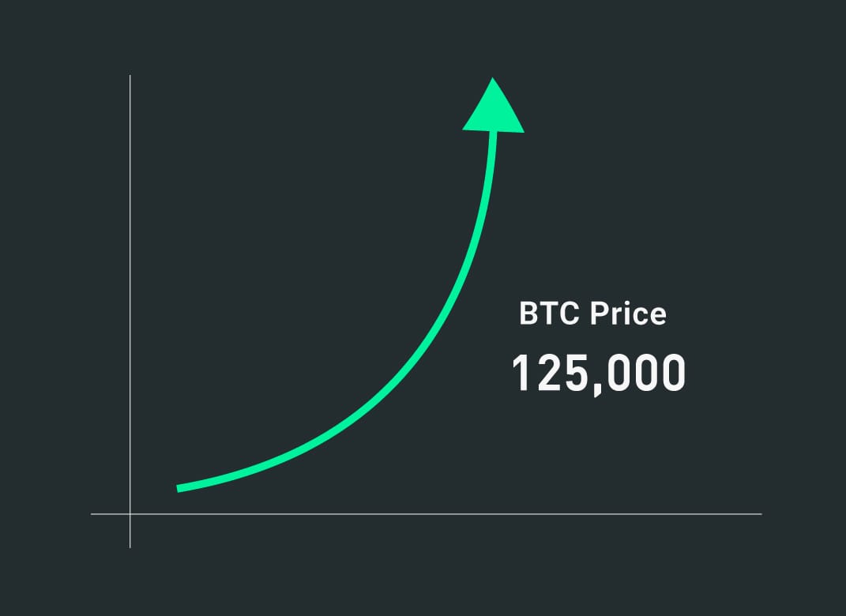Click the left end of the horizontal axis
This screenshot has width=846, height=616.
pos(92,514)
